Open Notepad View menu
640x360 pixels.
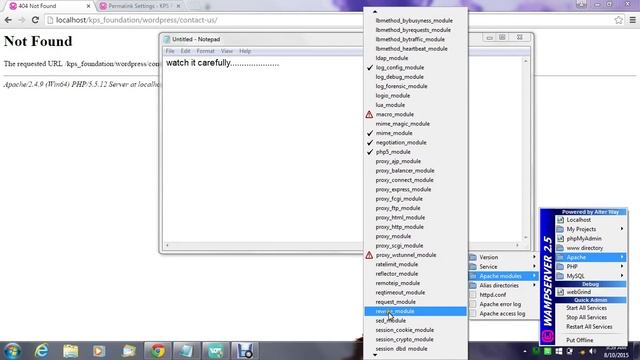227,51
